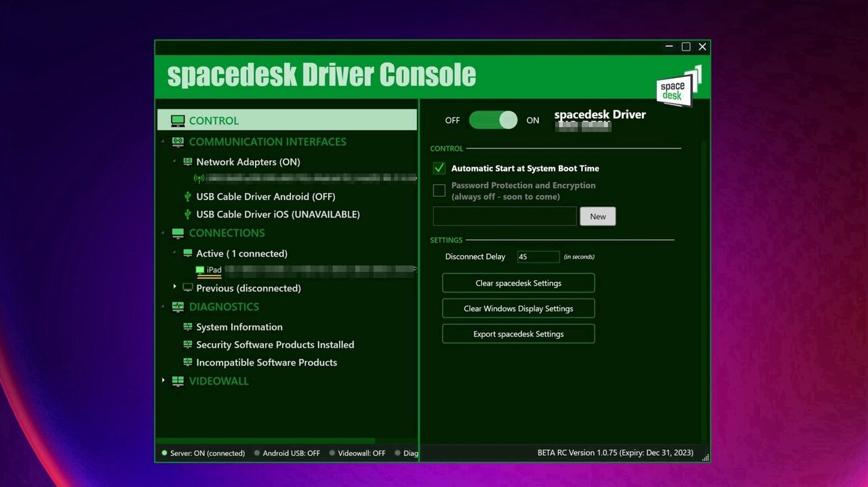Click Videowall: OFF status text
Screen dimensions: 868x487
tap(361, 453)
